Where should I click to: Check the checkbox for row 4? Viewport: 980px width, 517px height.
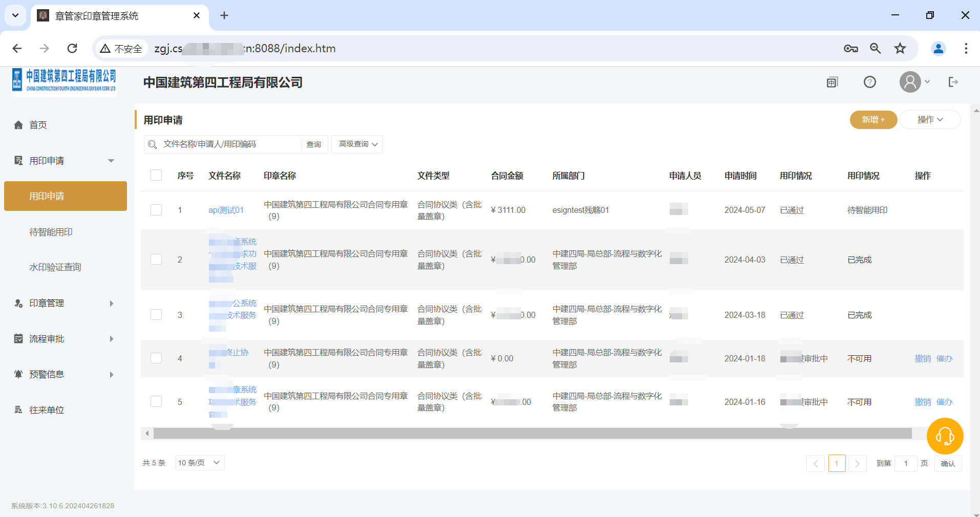[156, 358]
